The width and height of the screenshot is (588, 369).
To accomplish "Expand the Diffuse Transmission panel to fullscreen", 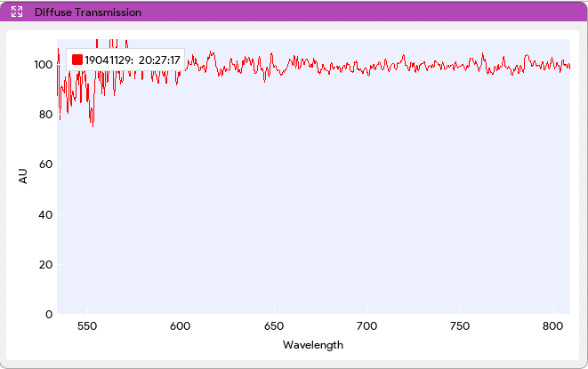I will click(17, 12).
